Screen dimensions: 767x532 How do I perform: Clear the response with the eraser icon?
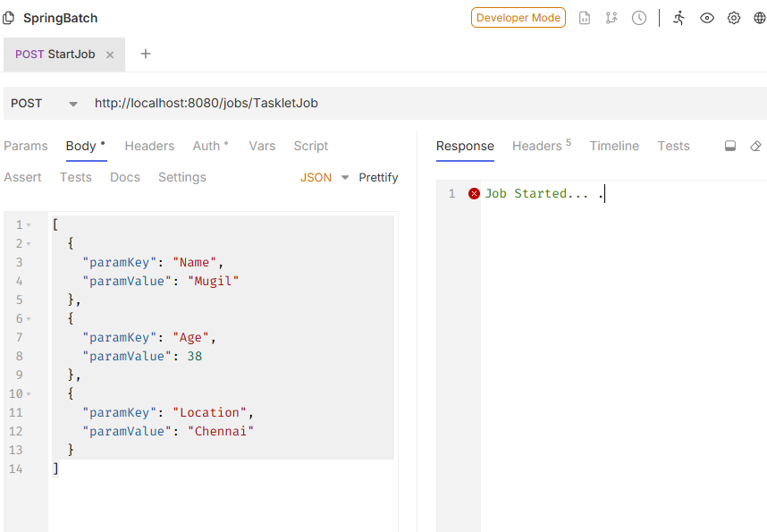point(755,147)
